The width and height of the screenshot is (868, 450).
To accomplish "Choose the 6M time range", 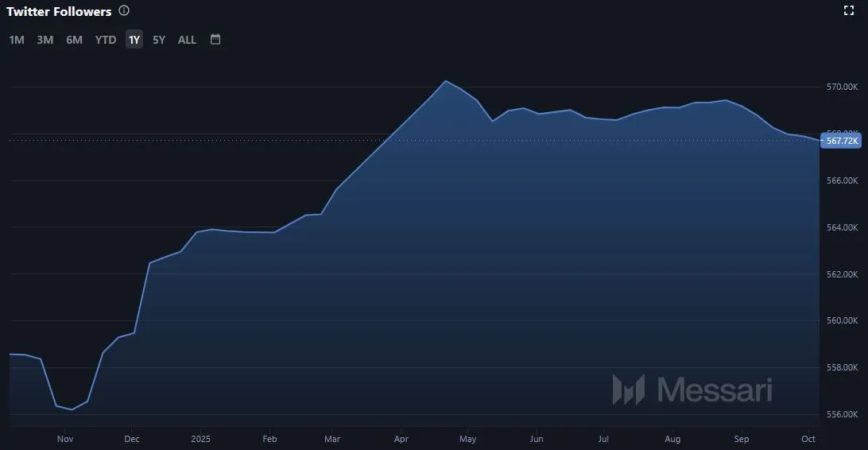I will coord(74,40).
